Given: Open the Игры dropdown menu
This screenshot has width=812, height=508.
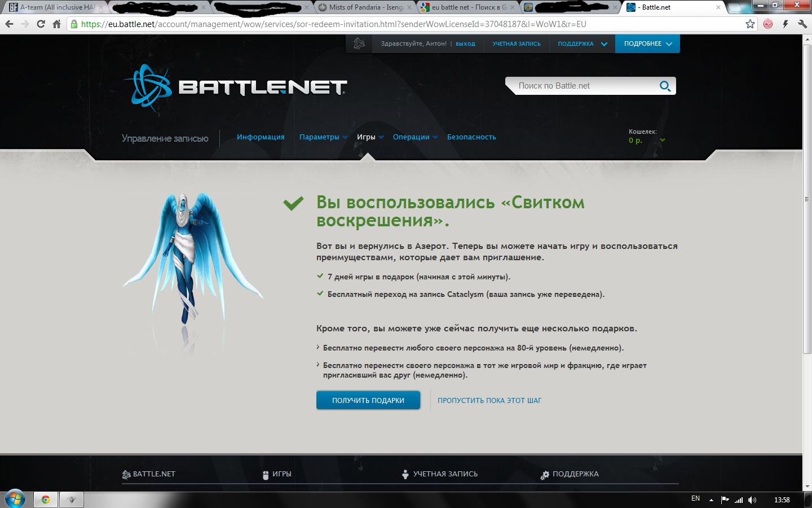Looking at the screenshot, I should [x=370, y=137].
